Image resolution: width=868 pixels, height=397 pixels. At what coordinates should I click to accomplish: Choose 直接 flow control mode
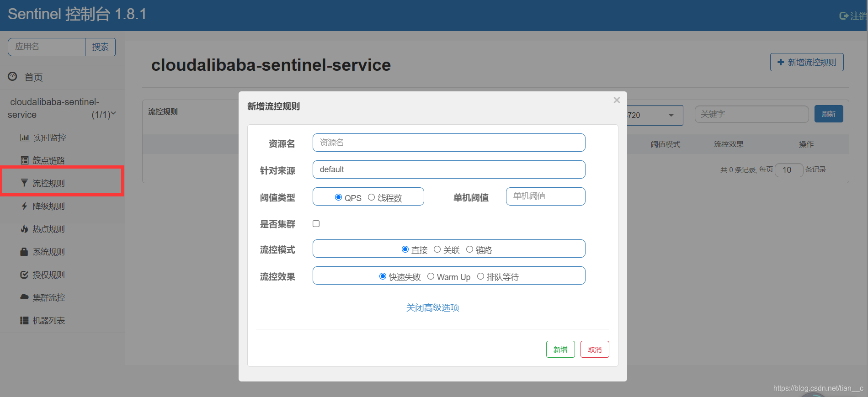[x=405, y=249]
